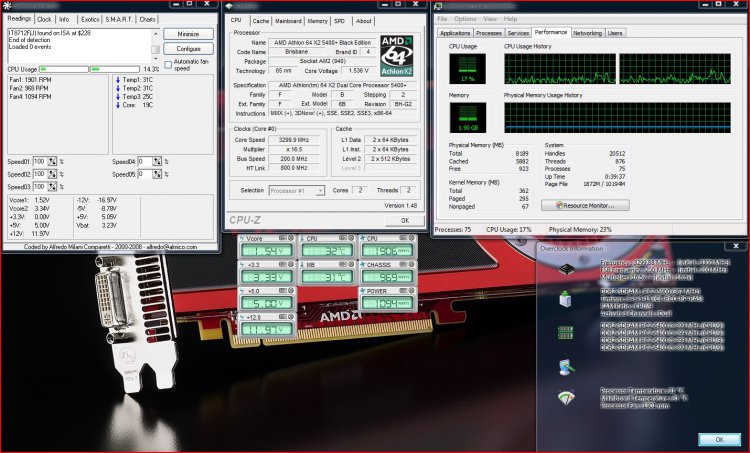Screen dimensions: 750x453
Task: Close the +5.0 voltage gadget
Action: click(x=290, y=291)
